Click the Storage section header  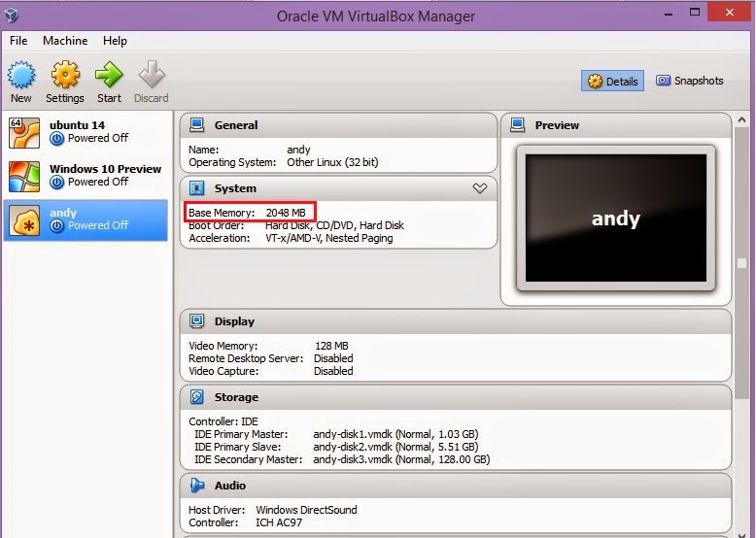(x=456, y=397)
